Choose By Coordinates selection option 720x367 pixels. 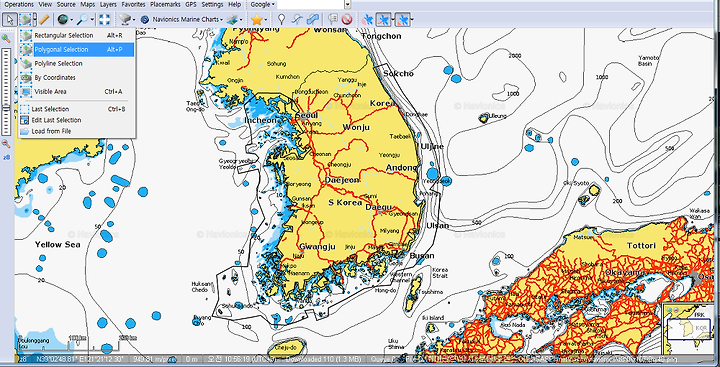(x=77, y=78)
